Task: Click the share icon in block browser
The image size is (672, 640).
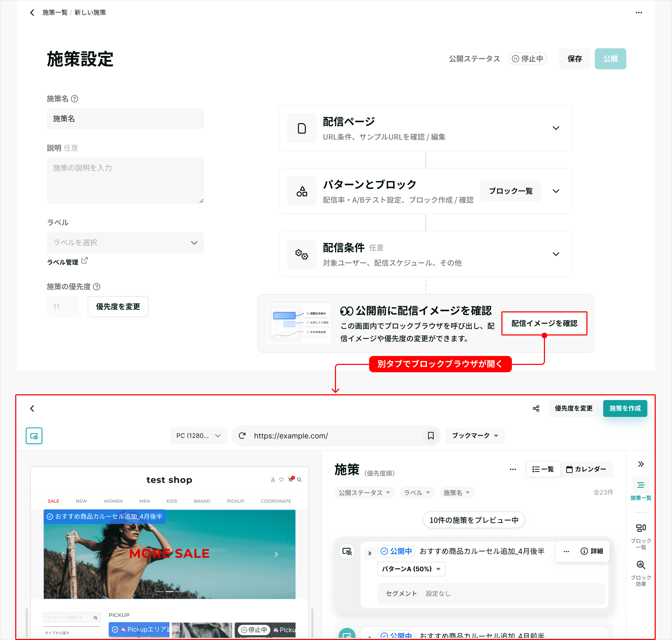Action: [536, 408]
